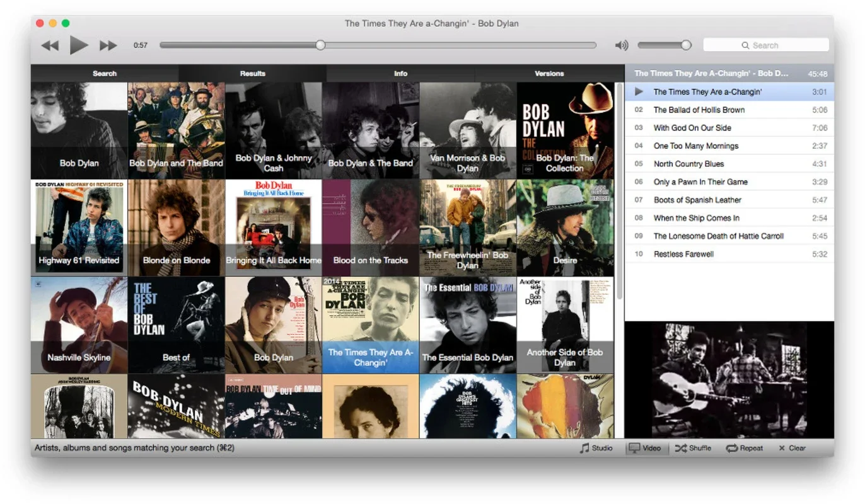This screenshot has height=504, width=865.
Task: Click The Times They Are a-Changin' track row
Action: (729, 92)
